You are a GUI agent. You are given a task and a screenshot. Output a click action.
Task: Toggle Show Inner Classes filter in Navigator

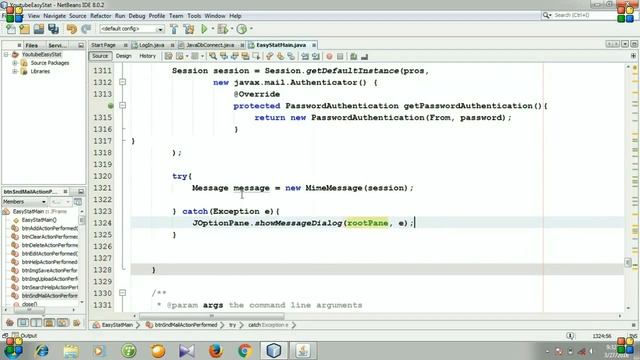[x=62, y=323]
